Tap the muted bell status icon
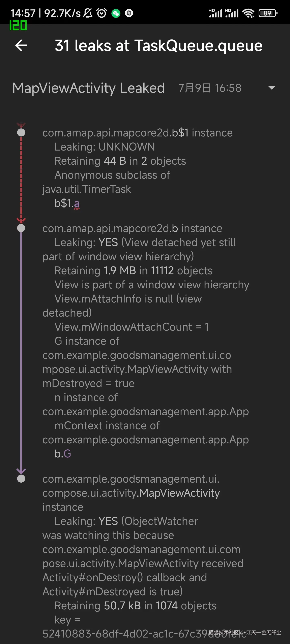The width and height of the screenshot is (290, 644). pyautogui.click(x=88, y=13)
